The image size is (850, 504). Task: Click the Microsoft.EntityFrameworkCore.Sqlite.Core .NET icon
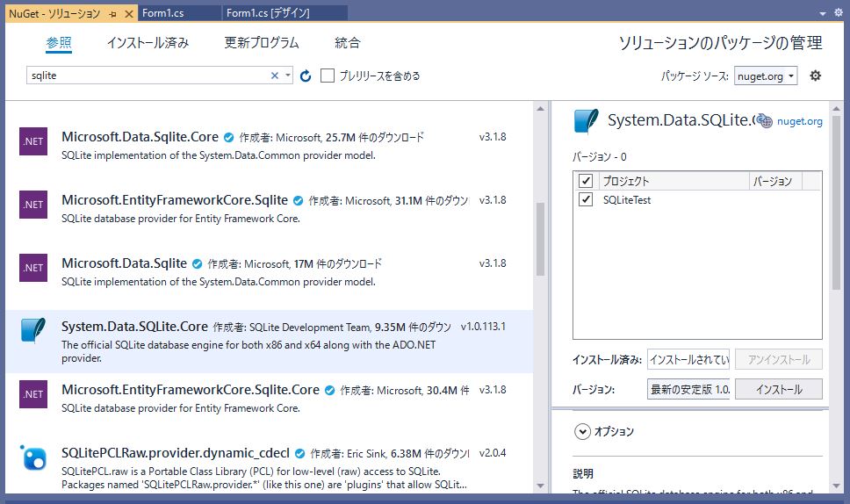coord(33,394)
